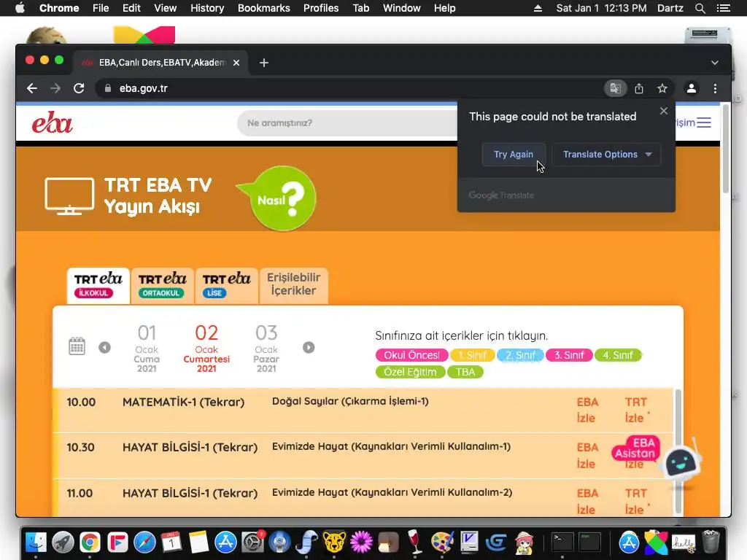747x560 pixels.
Task: Click the Google Translate icon in address bar
Action: pos(615,88)
